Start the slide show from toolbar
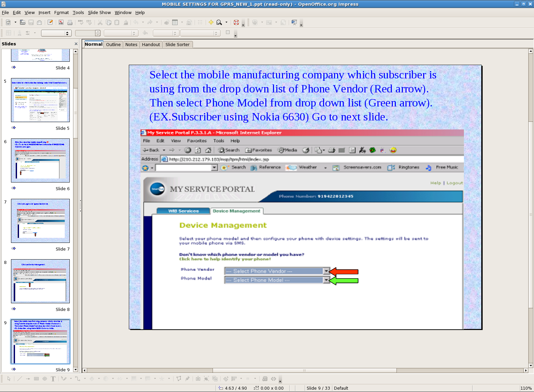The height and width of the screenshot is (392, 534). pos(294,22)
